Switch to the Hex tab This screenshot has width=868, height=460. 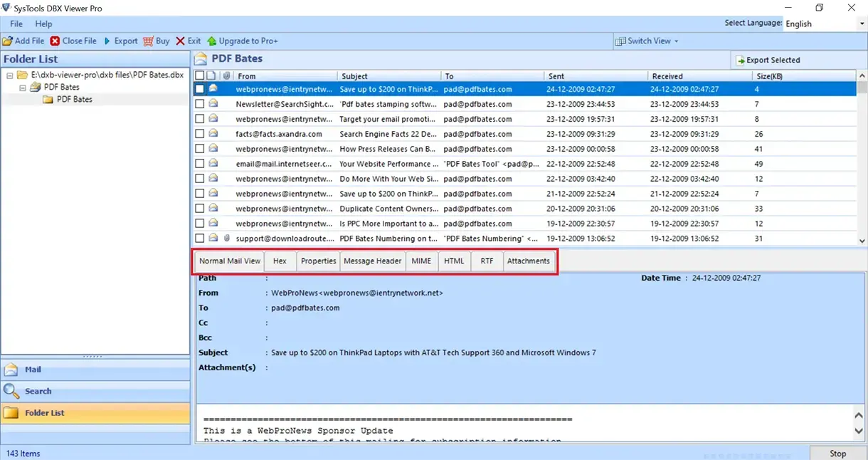click(x=280, y=261)
